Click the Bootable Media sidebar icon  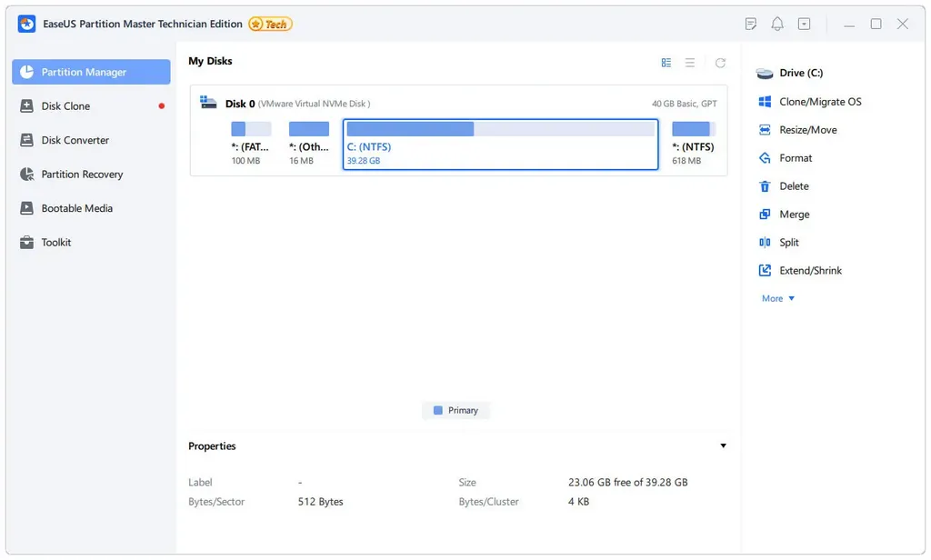pyautogui.click(x=26, y=208)
